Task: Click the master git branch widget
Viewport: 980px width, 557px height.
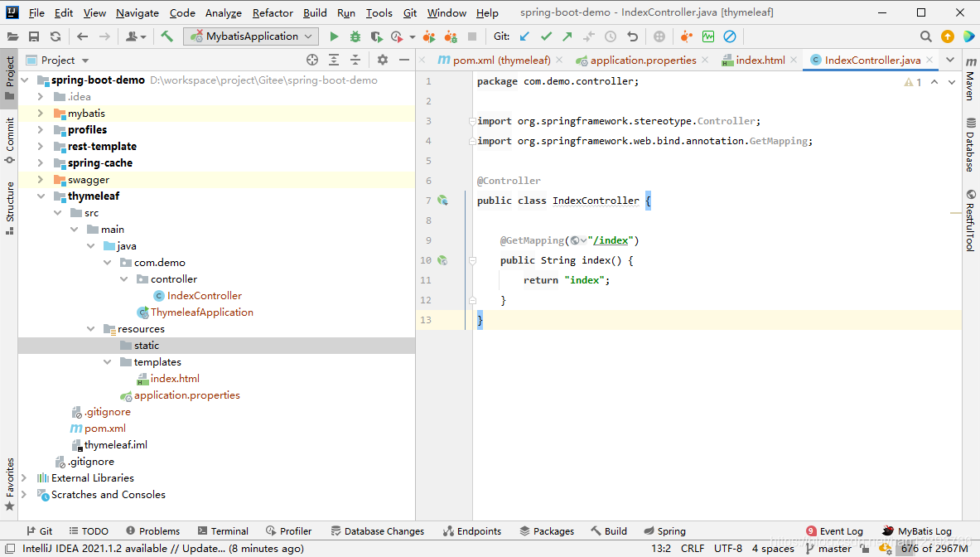Action: coord(828,548)
